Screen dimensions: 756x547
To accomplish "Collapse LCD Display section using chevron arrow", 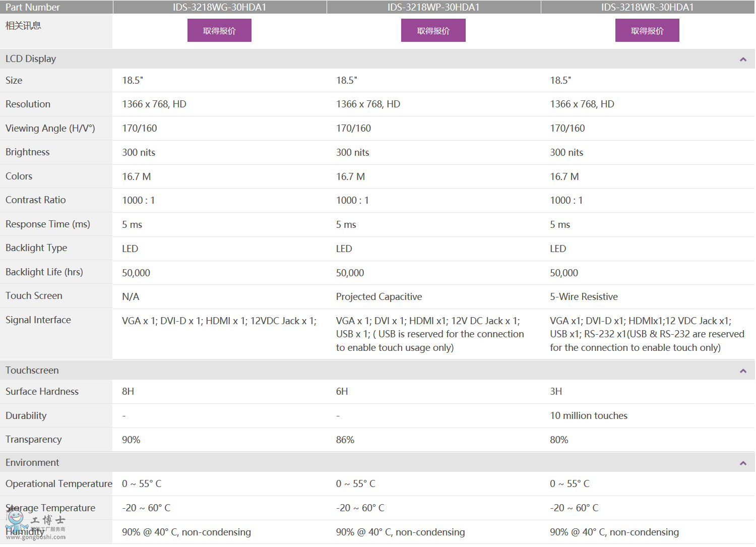I will [x=742, y=59].
